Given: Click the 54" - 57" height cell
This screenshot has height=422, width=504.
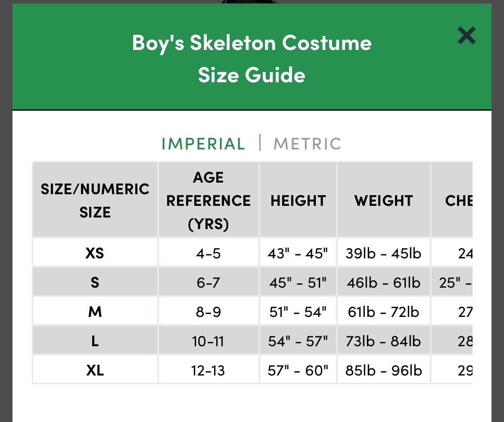Looking at the screenshot, I should click(298, 341).
